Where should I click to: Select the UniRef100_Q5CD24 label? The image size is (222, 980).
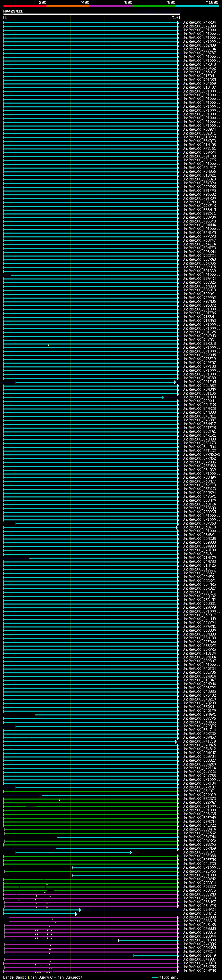[x=199, y=883]
